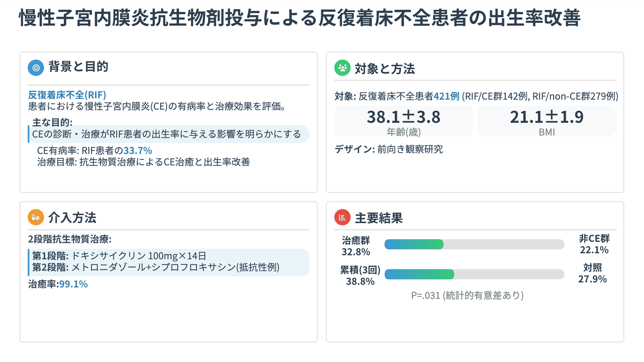Select the BMI 21.1±1.9 stat card

pyautogui.click(x=546, y=121)
